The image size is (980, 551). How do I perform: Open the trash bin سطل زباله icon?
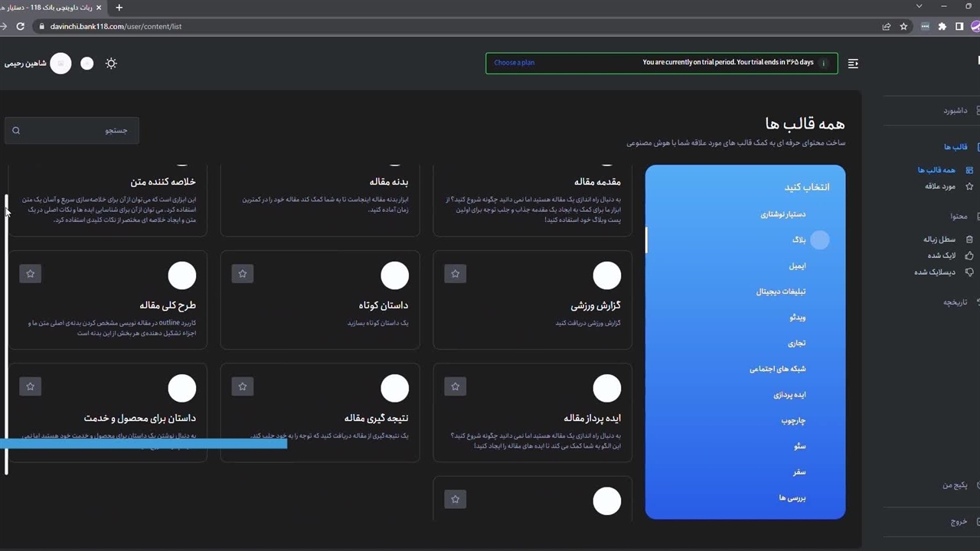969,240
